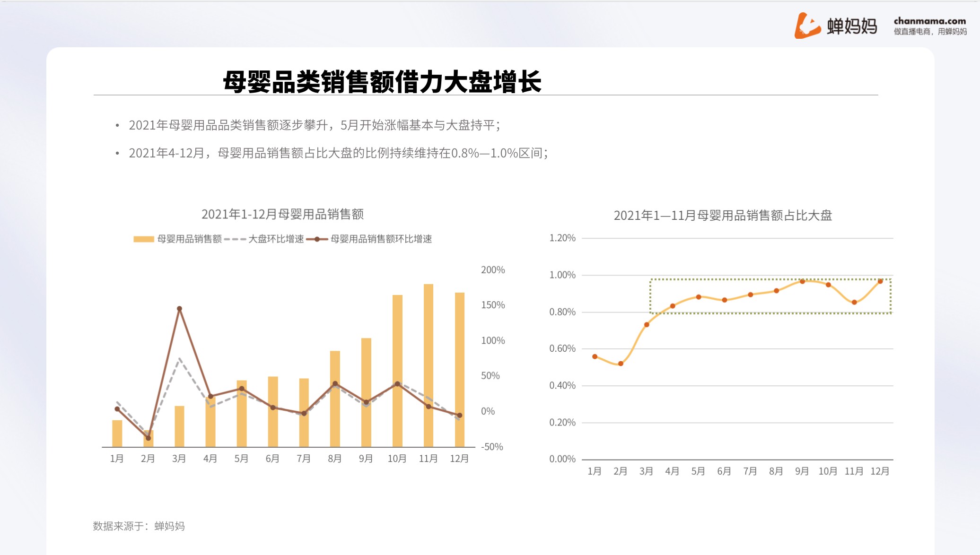This screenshot has height=555, width=980.
Task: Click the 1月 bar in the sales chart
Action: pos(117,434)
